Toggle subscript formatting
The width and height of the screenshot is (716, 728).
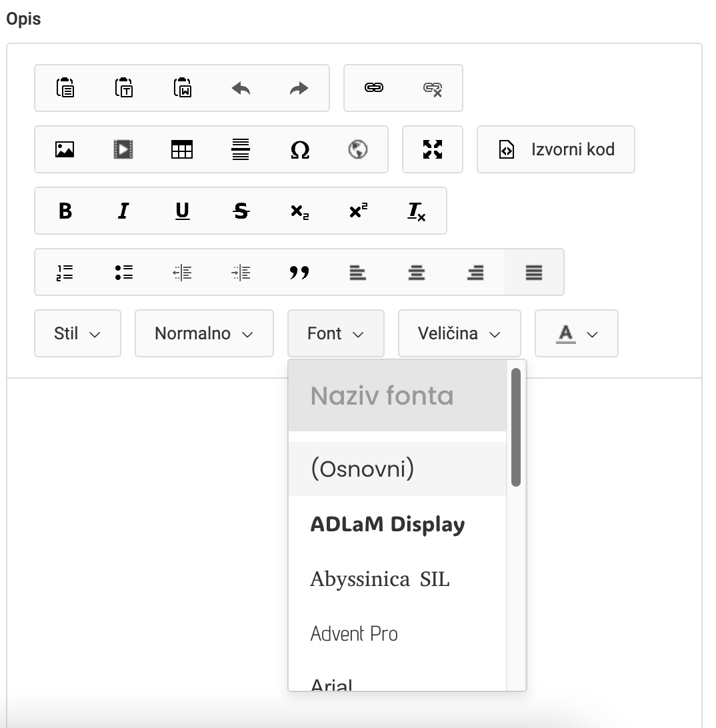[x=299, y=211]
